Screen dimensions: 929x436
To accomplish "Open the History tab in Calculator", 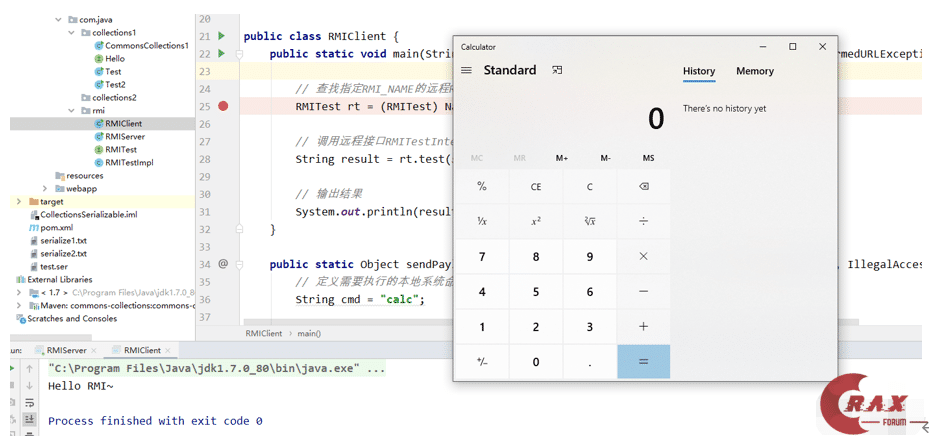I will pyautogui.click(x=699, y=71).
